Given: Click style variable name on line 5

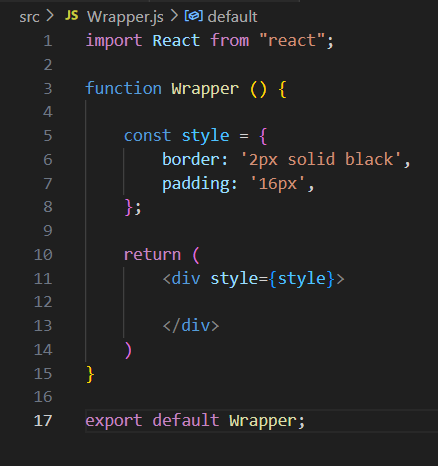Looking at the screenshot, I should click(x=205, y=136).
